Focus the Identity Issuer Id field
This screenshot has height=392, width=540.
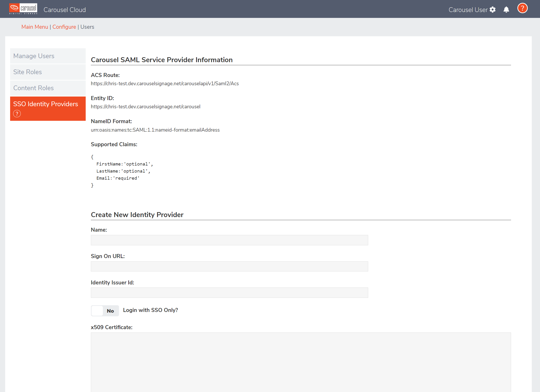[x=229, y=292]
